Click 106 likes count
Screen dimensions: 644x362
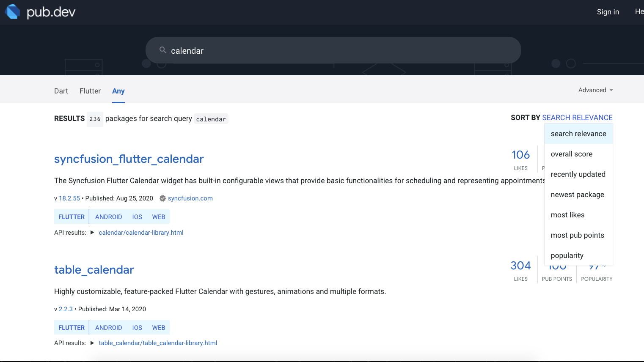coord(520,155)
